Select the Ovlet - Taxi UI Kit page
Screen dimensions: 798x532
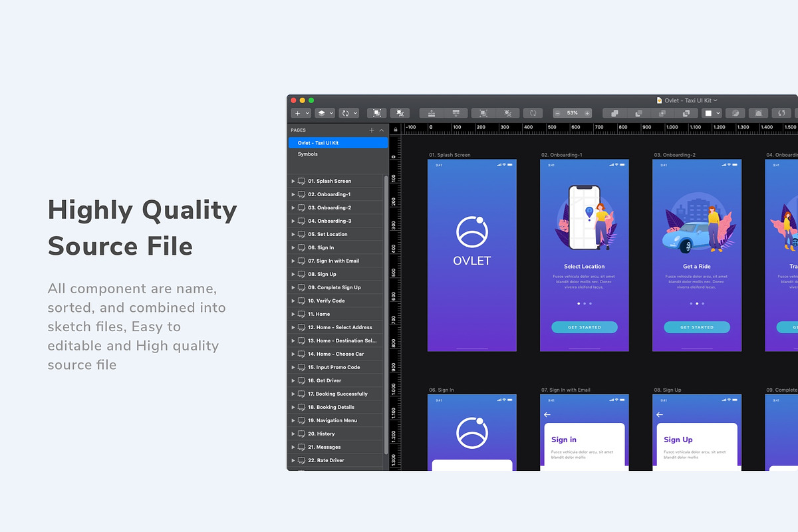(338, 143)
